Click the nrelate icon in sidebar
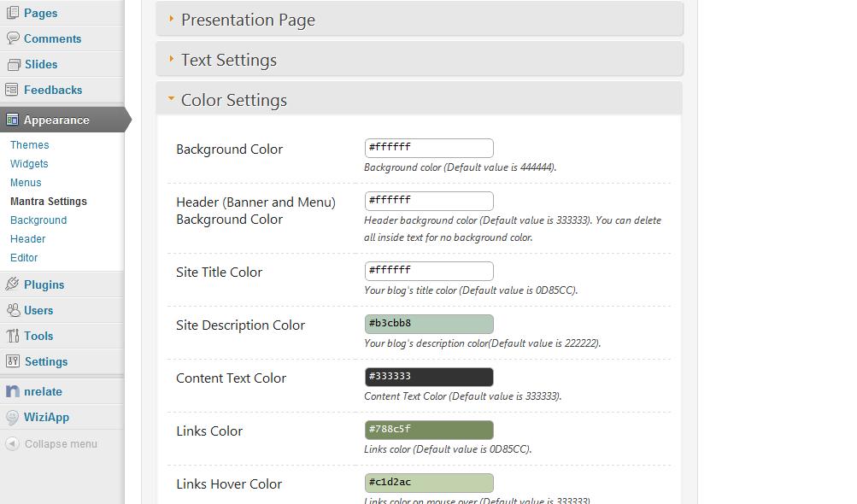 pos(12,391)
